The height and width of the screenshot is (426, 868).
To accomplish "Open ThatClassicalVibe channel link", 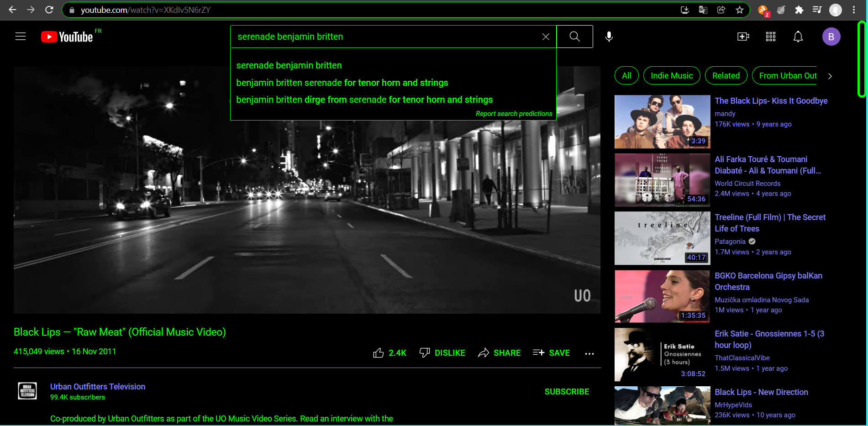I will pos(742,358).
